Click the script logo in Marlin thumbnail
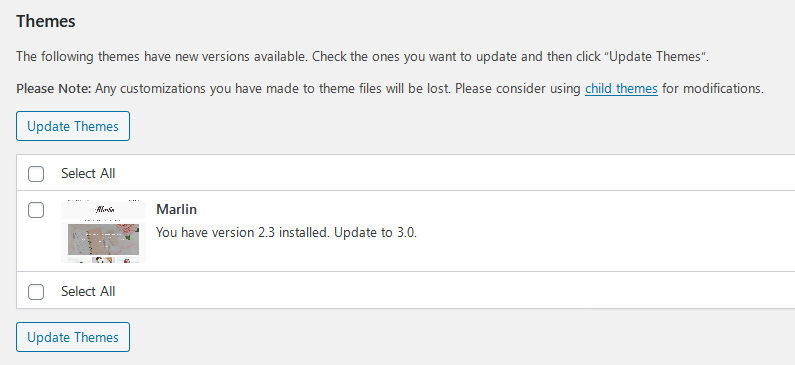Screen dimensions: 795x365 point(105,210)
